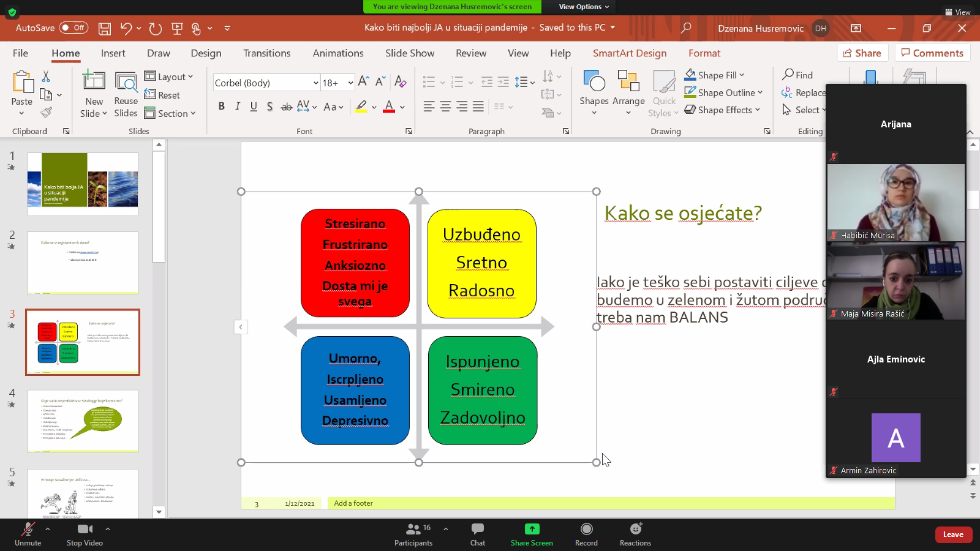Click the Save icon in the title bar
The image size is (980, 551).
point(105,28)
